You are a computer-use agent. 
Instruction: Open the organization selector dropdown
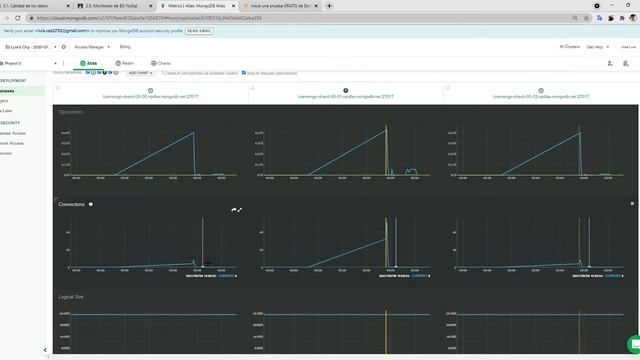[31, 47]
